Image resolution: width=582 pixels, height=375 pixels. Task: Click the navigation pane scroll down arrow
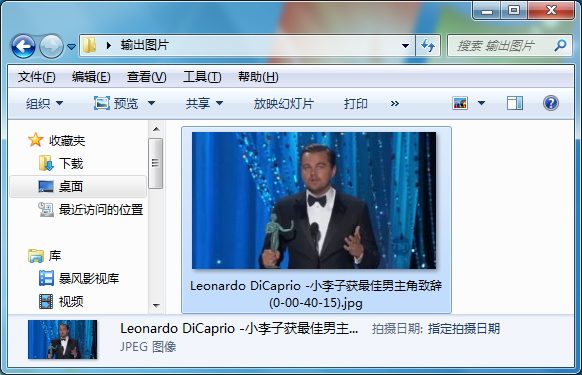156,306
